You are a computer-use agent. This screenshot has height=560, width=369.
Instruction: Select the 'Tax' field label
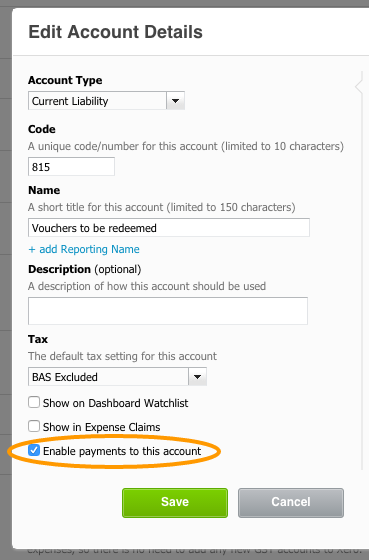(38, 339)
